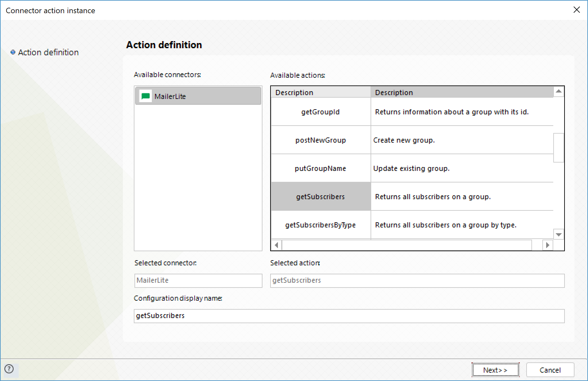
Task: Select the postNewGroup action
Action: (321, 140)
